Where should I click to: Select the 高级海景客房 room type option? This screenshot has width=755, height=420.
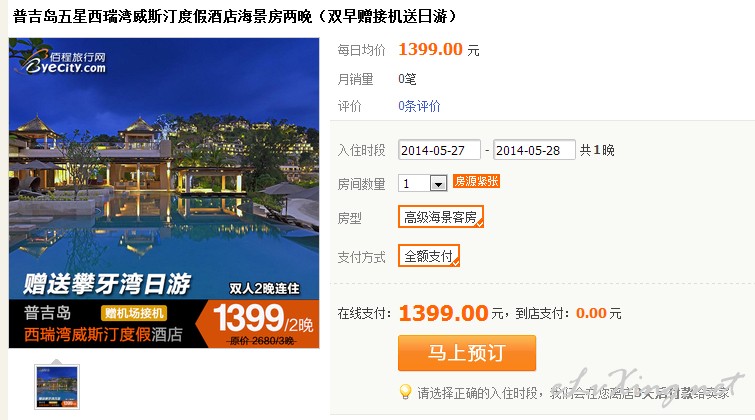pyautogui.click(x=441, y=217)
